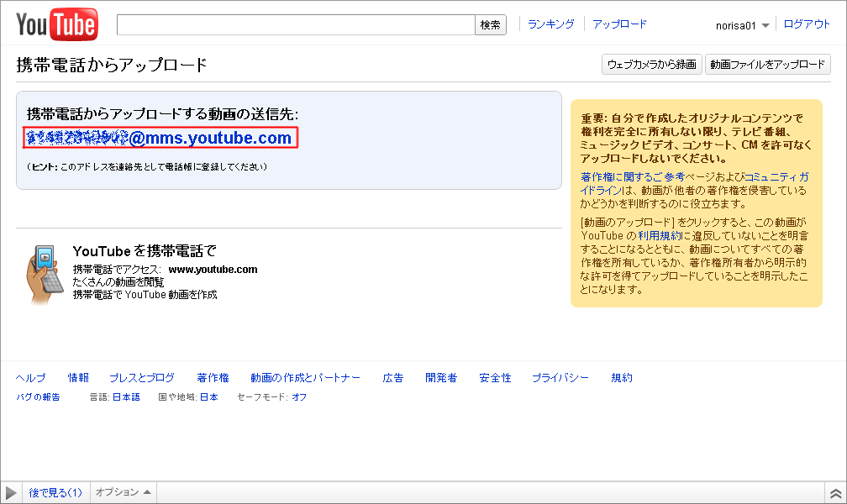This screenshot has width=847, height=504.
Task: Click the バグの報告 link
Action: (x=38, y=397)
